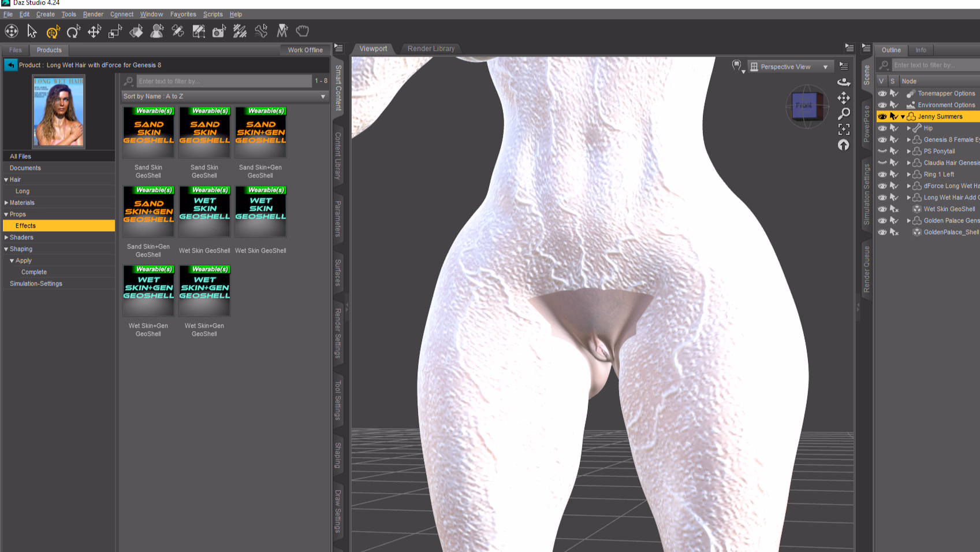Screen dimensions: 980x552
Task: Expand the Materials category in tree
Action: pyautogui.click(x=6, y=203)
